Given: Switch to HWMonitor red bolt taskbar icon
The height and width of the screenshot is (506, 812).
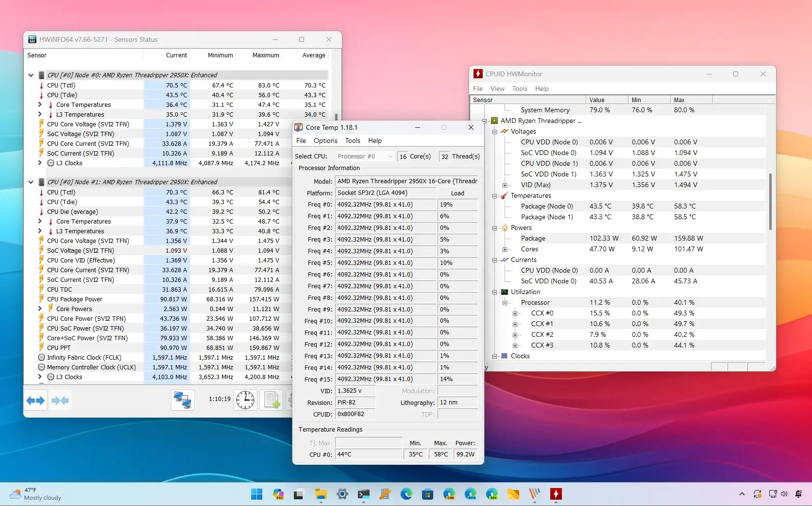Looking at the screenshot, I should [x=556, y=494].
